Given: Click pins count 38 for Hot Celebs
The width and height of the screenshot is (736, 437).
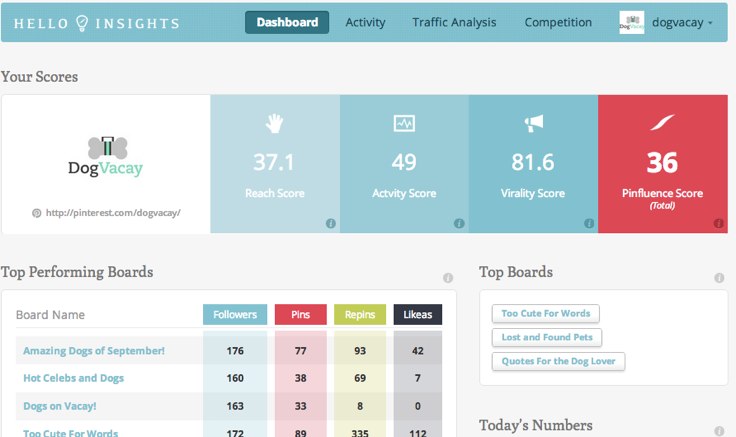Looking at the screenshot, I should [300, 378].
